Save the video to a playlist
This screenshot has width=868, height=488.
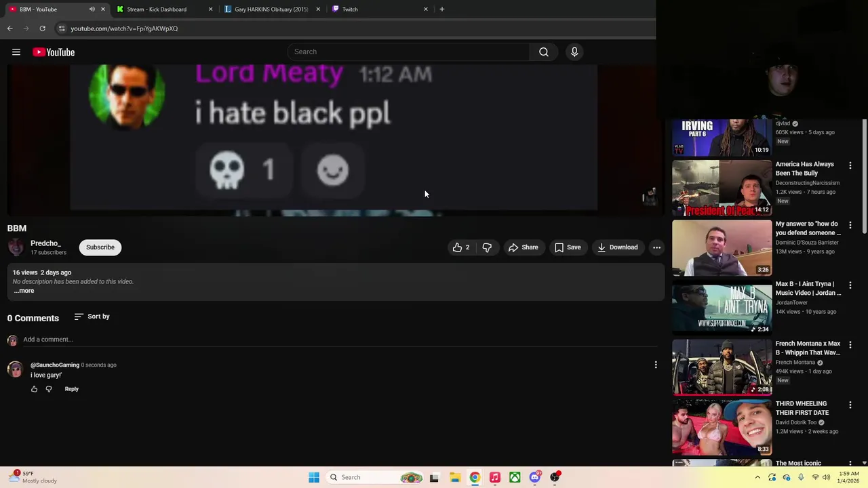point(568,247)
